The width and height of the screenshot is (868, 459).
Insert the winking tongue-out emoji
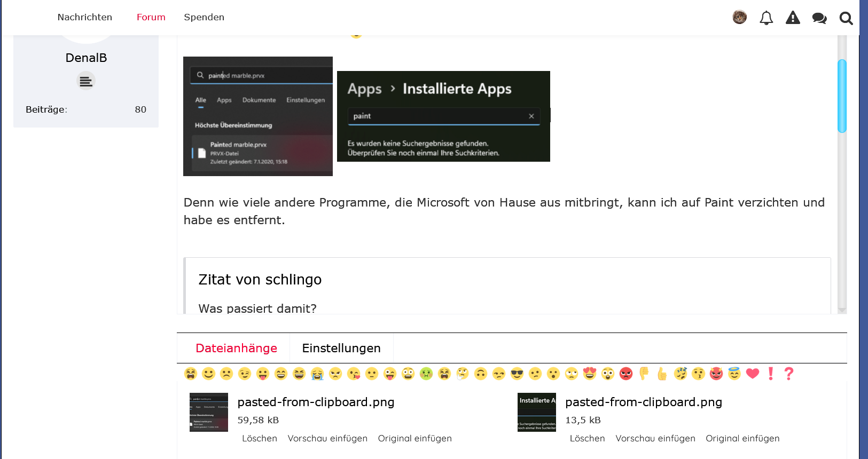pos(390,374)
